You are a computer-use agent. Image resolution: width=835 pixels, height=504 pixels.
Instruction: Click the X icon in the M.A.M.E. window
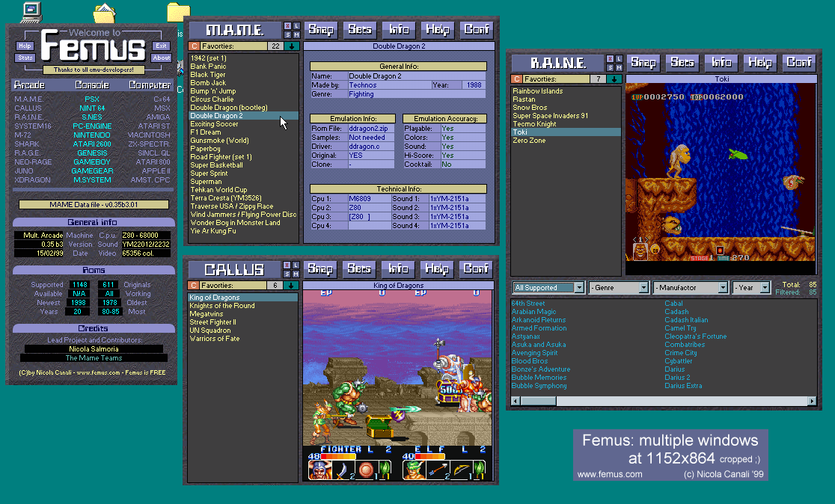287,25
